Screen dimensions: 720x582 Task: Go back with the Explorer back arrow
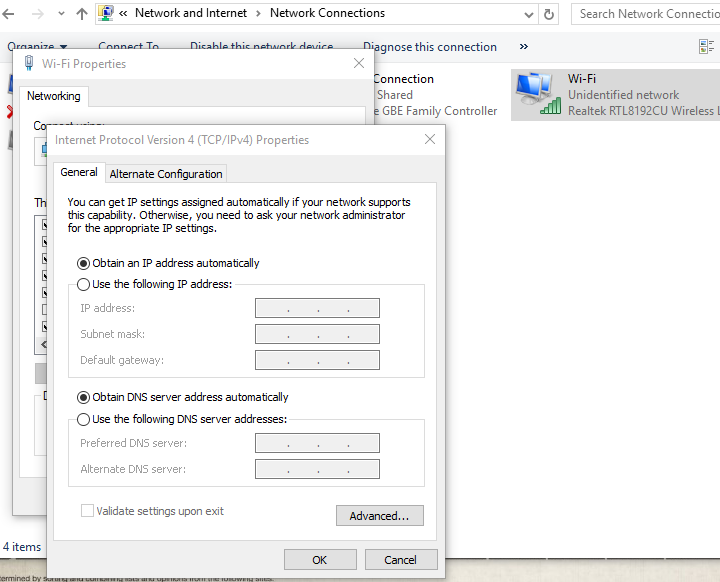coord(8,14)
